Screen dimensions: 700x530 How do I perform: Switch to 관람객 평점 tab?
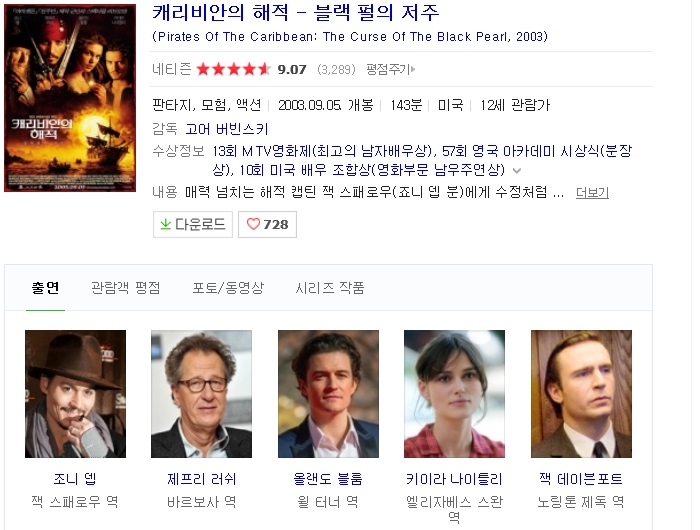[x=125, y=288]
